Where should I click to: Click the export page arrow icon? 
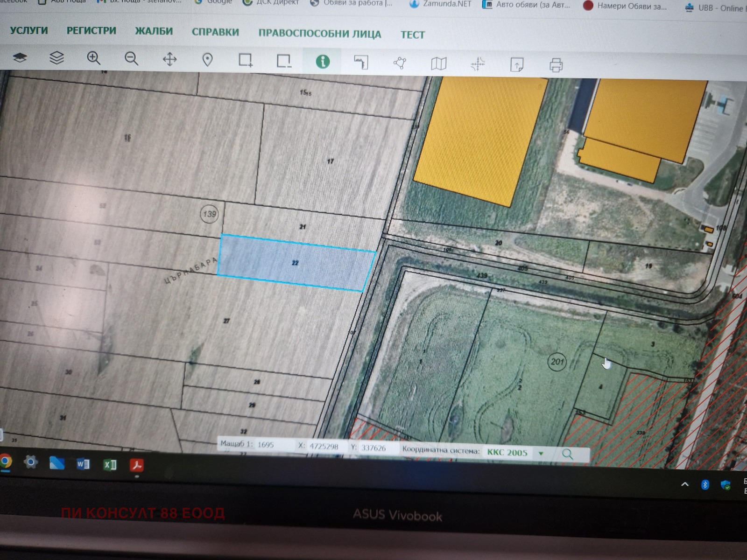tap(517, 65)
